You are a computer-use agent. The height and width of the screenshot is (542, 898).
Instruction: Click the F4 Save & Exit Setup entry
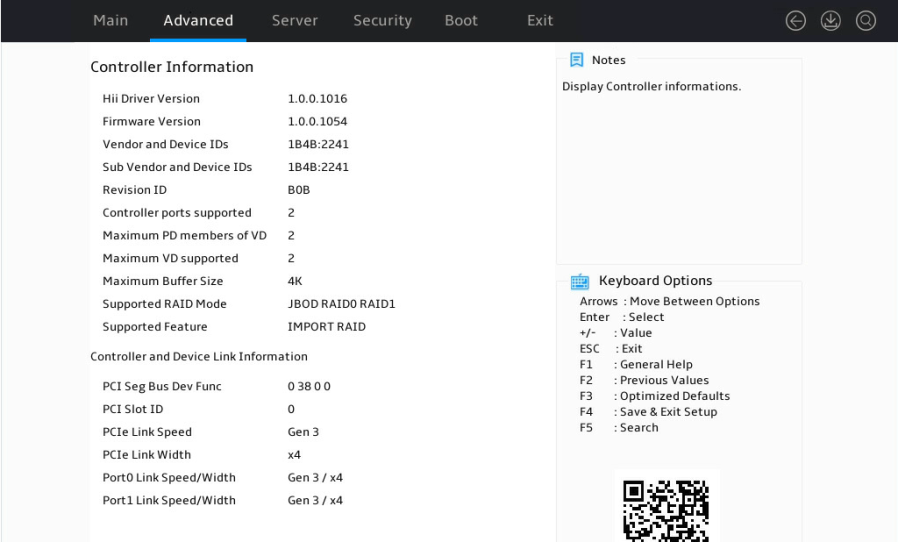click(648, 412)
